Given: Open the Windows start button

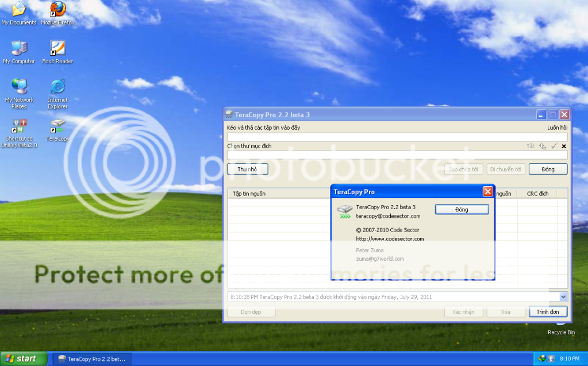Looking at the screenshot, I should 24,359.
